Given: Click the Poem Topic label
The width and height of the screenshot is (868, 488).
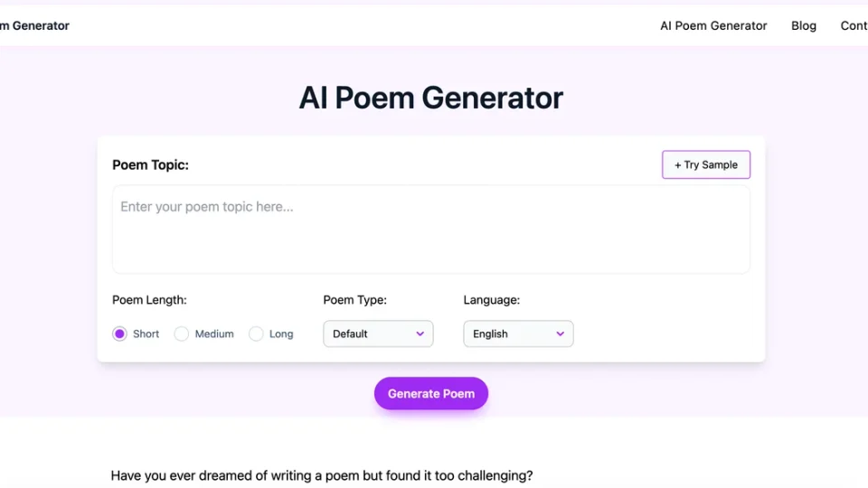Looking at the screenshot, I should [x=150, y=165].
